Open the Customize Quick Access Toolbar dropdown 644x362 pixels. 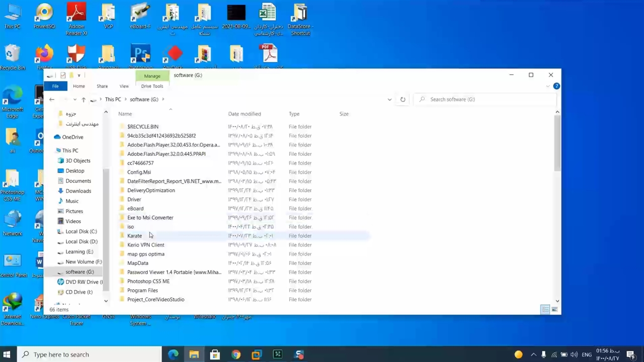tap(79, 75)
